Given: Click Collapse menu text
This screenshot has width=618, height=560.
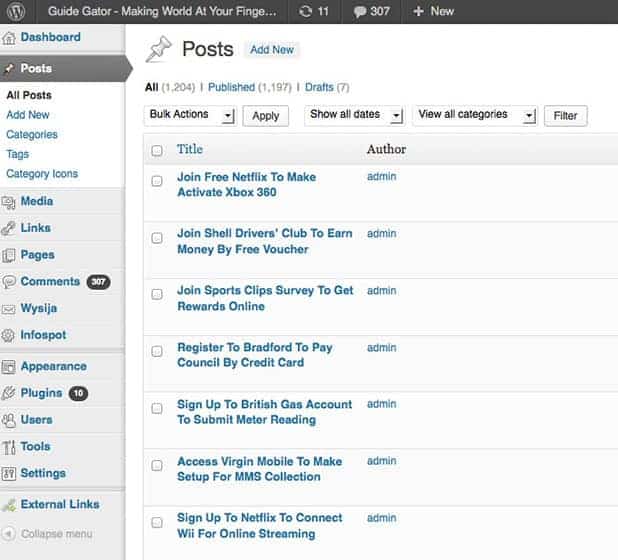Looking at the screenshot, I should pyautogui.click(x=57, y=534).
